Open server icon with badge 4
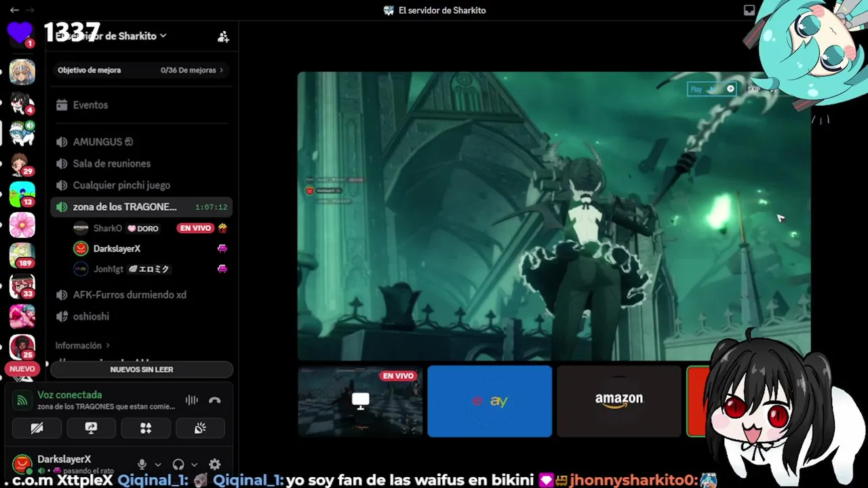The height and width of the screenshot is (488, 868). point(22,103)
